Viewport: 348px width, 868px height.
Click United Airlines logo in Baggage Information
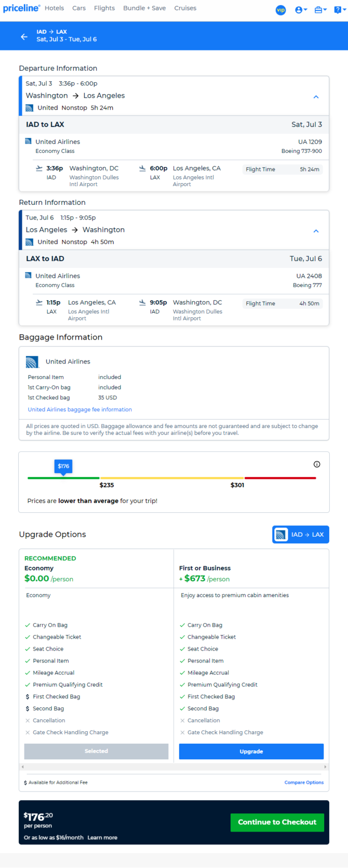pyautogui.click(x=32, y=362)
